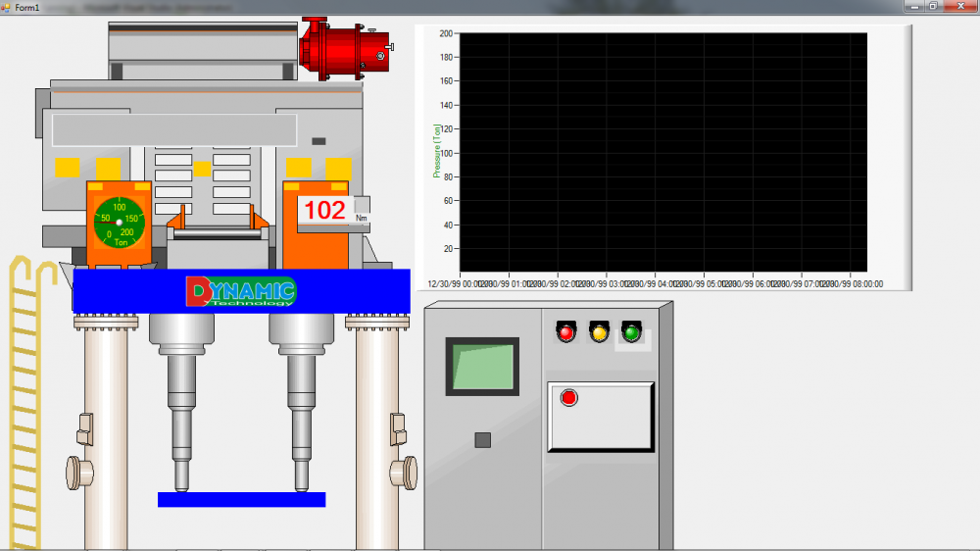
Task: Click the small gray square button below the screen
Action: [x=482, y=440]
